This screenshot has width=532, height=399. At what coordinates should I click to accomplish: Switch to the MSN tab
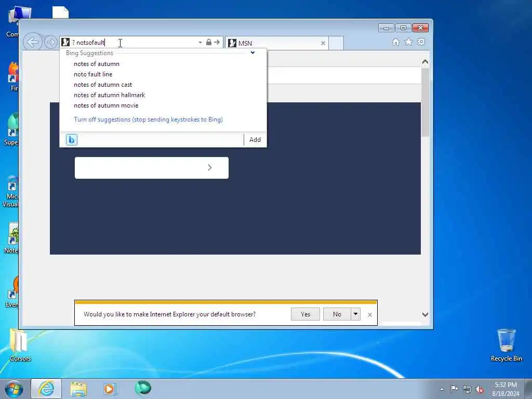tap(276, 43)
